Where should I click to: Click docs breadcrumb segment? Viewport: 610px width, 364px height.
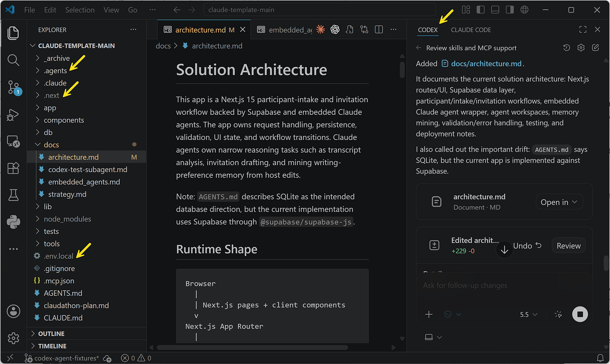(x=163, y=46)
